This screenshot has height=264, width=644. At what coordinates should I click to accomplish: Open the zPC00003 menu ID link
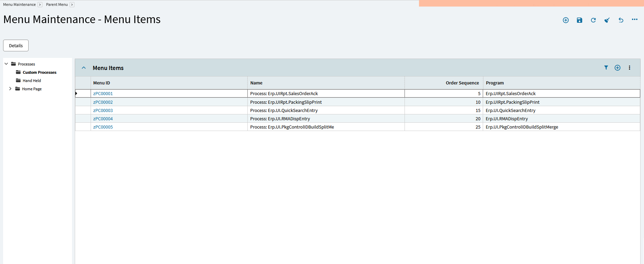point(103,110)
